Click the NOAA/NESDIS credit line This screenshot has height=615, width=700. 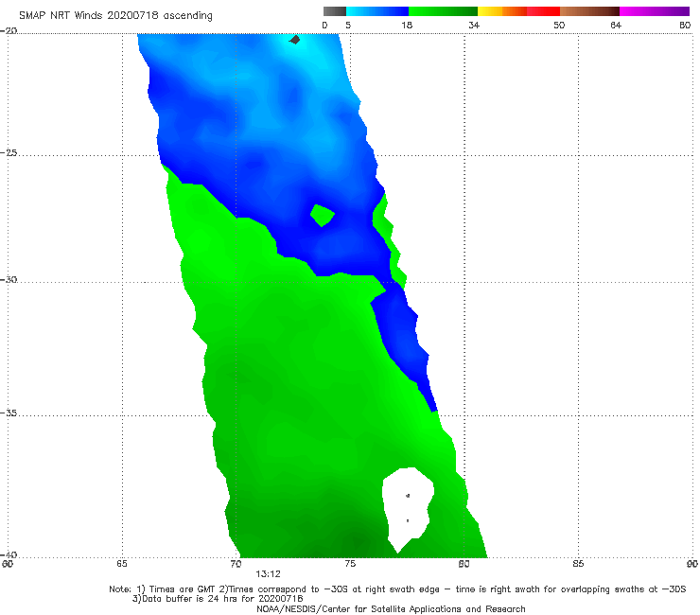click(x=391, y=609)
